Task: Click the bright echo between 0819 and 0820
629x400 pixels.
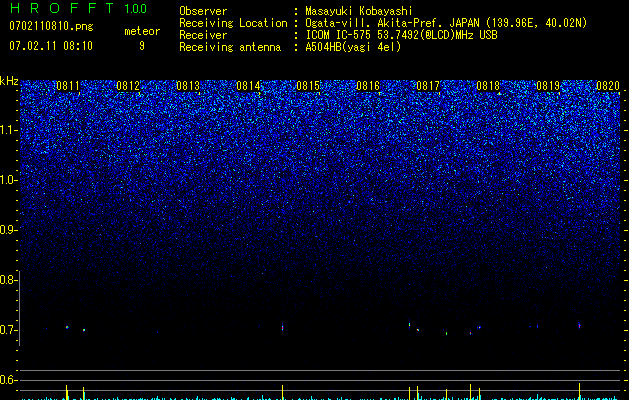Action: point(579,325)
